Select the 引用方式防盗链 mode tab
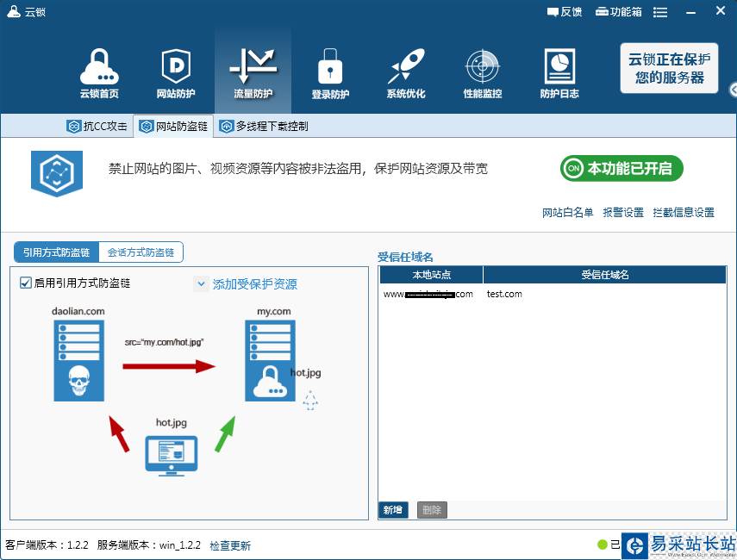Screen dimensions: 737x560 pos(56,252)
